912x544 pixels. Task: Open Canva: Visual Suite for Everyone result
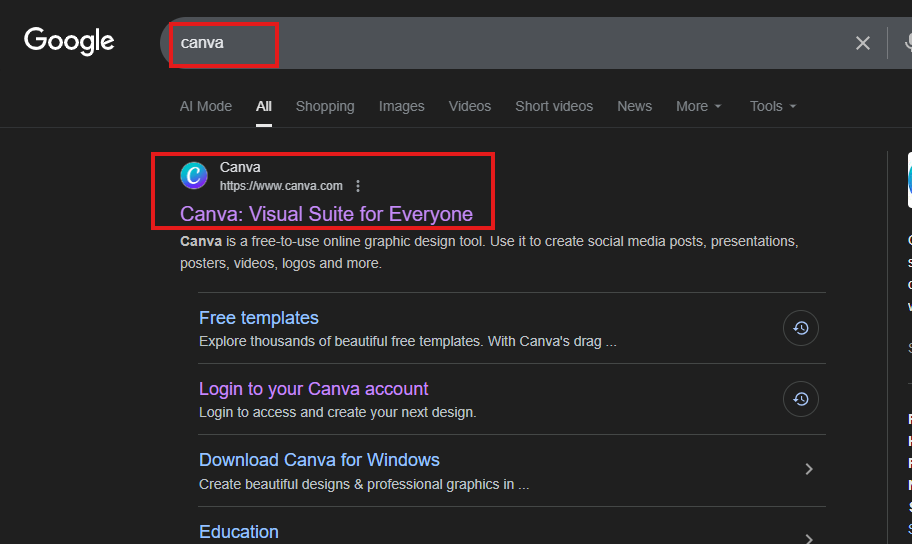click(x=326, y=214)
